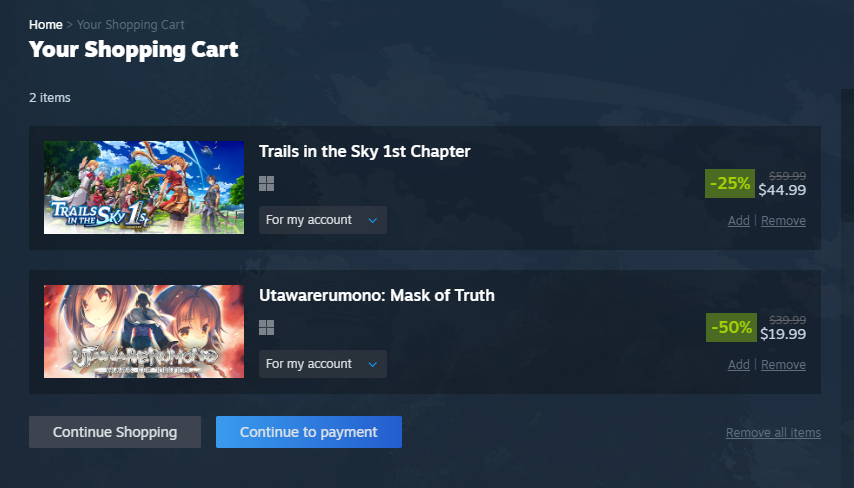
Task: Click the chevron arrow in Trails account dropdown
Action: pos(373,221)
